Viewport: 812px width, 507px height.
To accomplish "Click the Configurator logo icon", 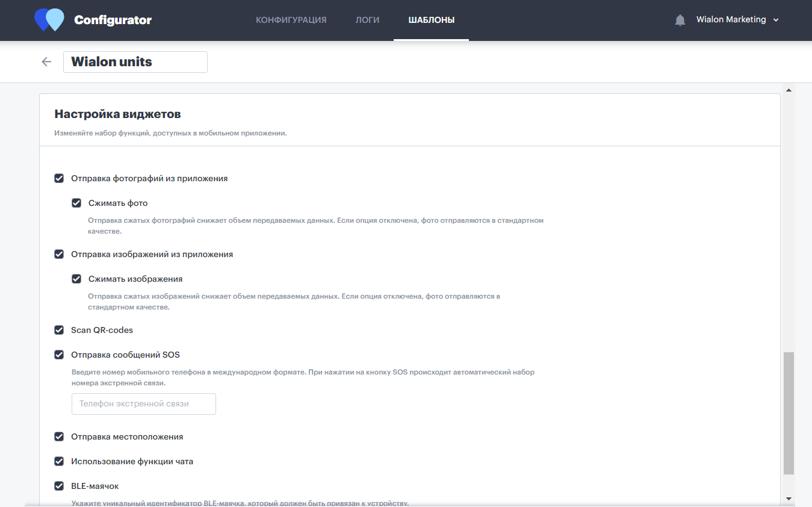I will click(x=49, y=20).
